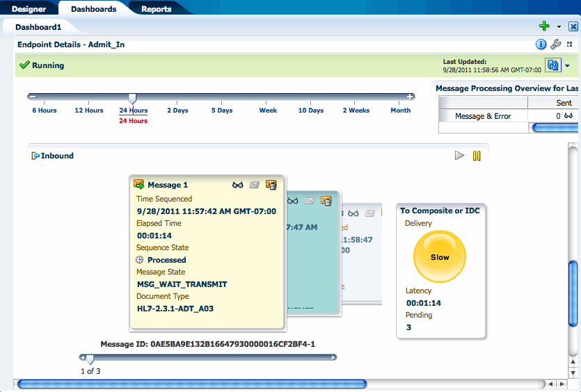Open endpoint settings wrench icon
The image size is (581, 392).
(555, 44)
